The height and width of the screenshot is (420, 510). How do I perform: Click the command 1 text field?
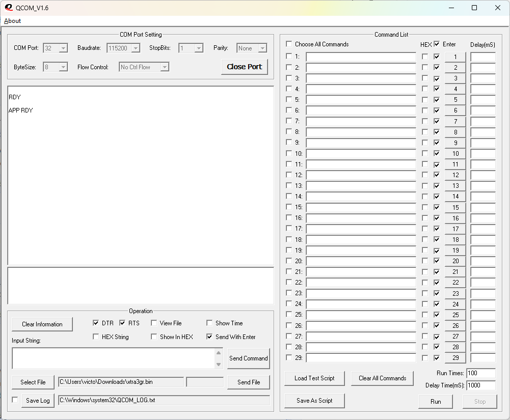pos(361,57)
